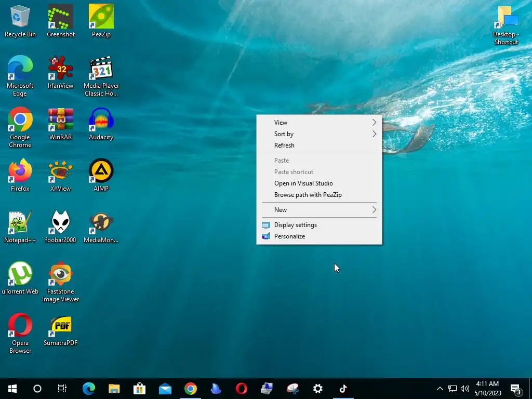Open the New submenu
The width and height of the screenshot is (532, 399).
320,210
